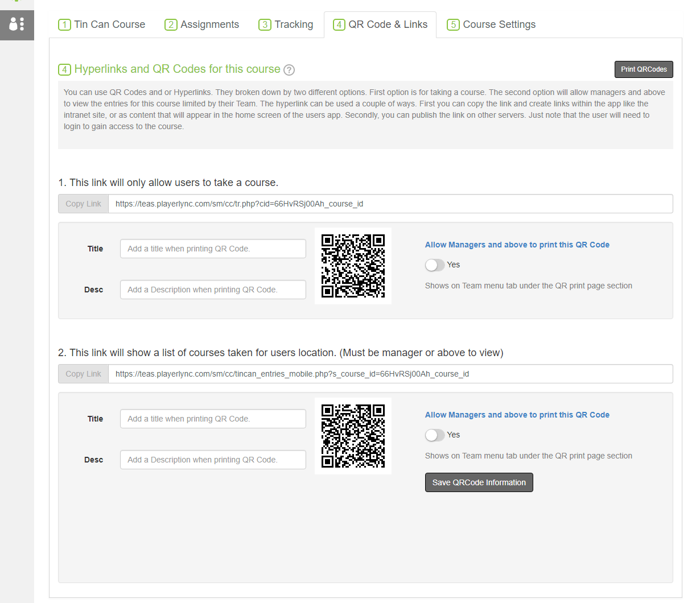Click 'Shows on Team menu tab' note under link 1
Viewport: 700px width, 603px height.
529,286
